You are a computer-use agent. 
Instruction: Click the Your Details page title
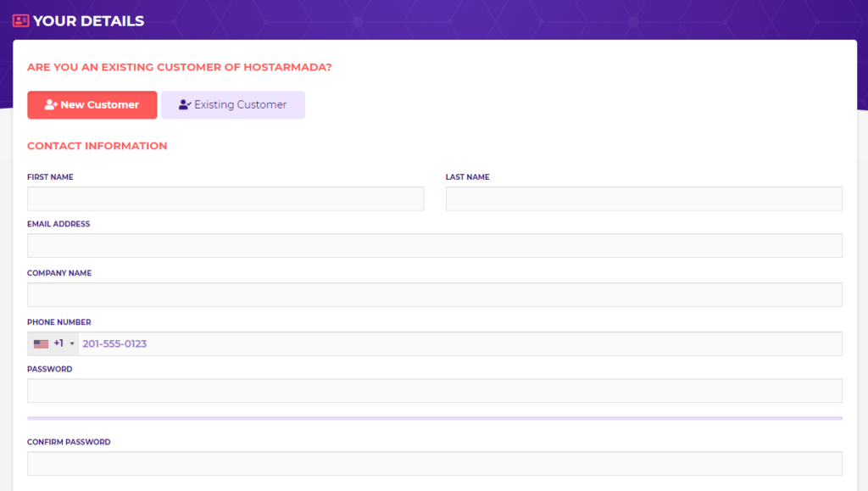click(88, 21)
